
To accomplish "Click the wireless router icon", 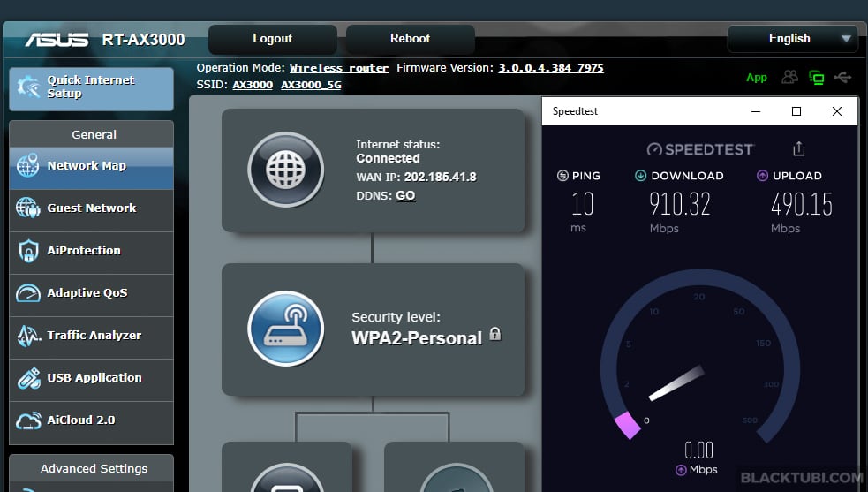I will pos(285,329).
